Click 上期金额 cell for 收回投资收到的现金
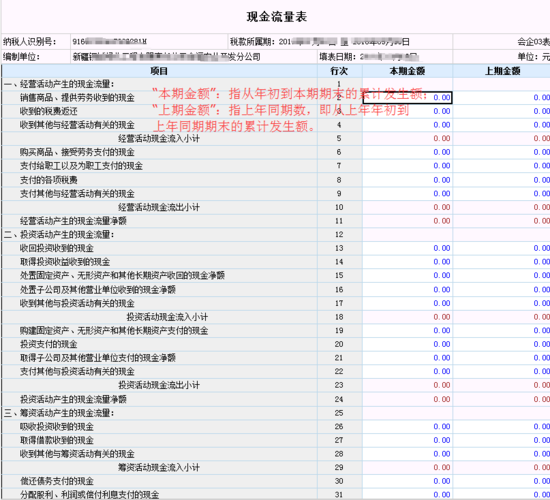The width and height of the screenshot is (550, 500). point(502,248)
